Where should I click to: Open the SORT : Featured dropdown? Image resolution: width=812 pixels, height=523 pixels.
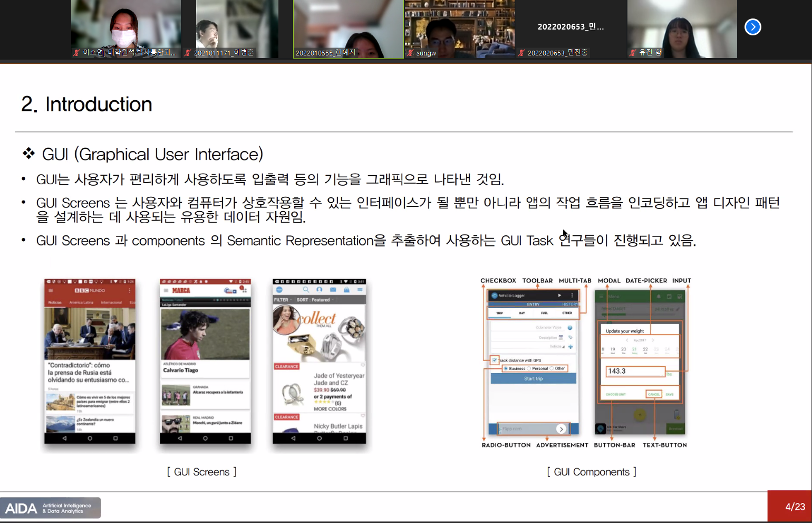point(314,300)
